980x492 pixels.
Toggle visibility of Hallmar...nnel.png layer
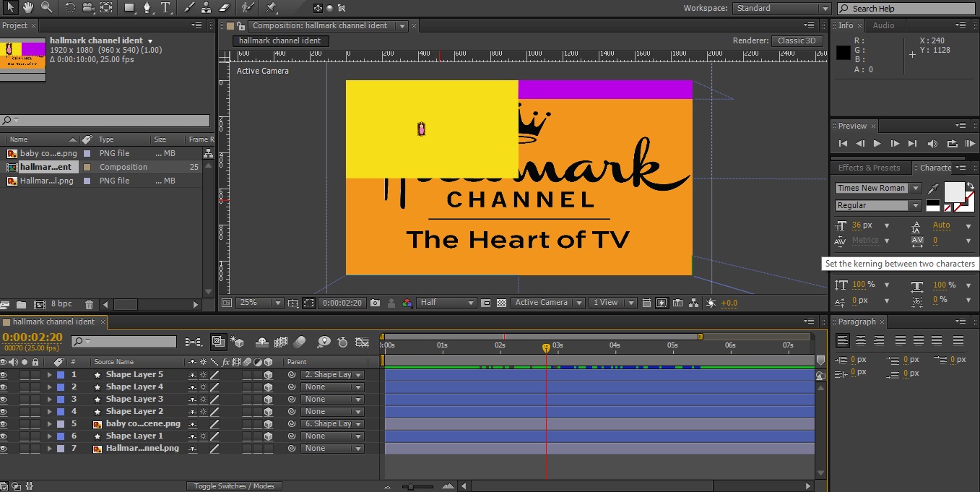(x=4, y=449)
